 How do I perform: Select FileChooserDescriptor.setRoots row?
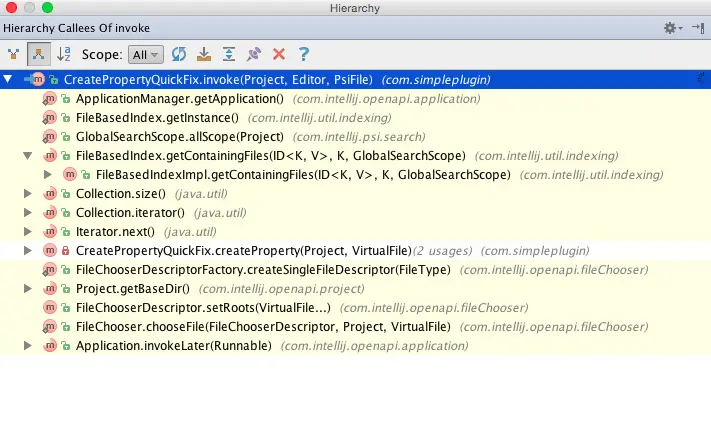point(356,307)
